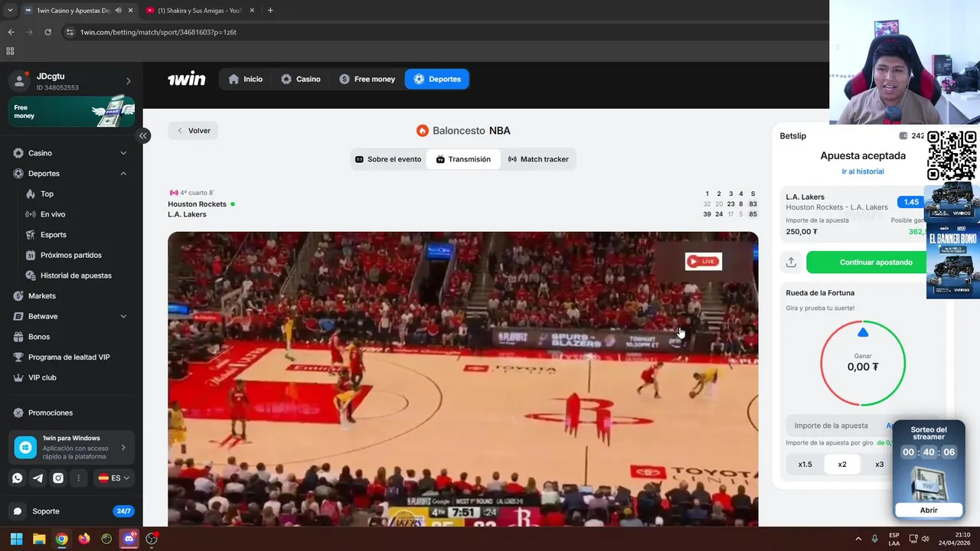Image resolution: width=980 pixels, height=551 pixels.
Task: Click the Volver back button
Action: [x=194, y=131]
